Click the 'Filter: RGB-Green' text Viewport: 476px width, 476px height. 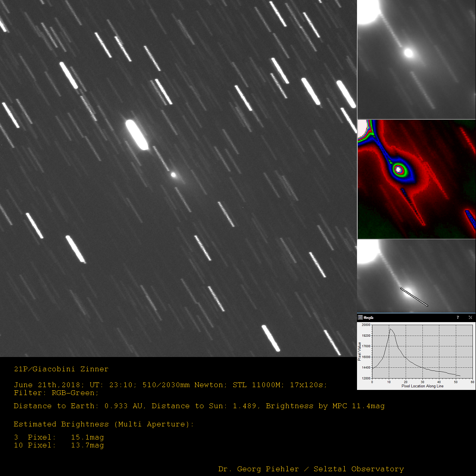56,393
